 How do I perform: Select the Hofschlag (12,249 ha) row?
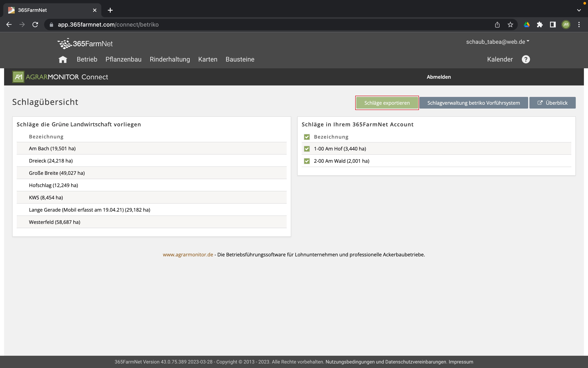click(152, 185)
